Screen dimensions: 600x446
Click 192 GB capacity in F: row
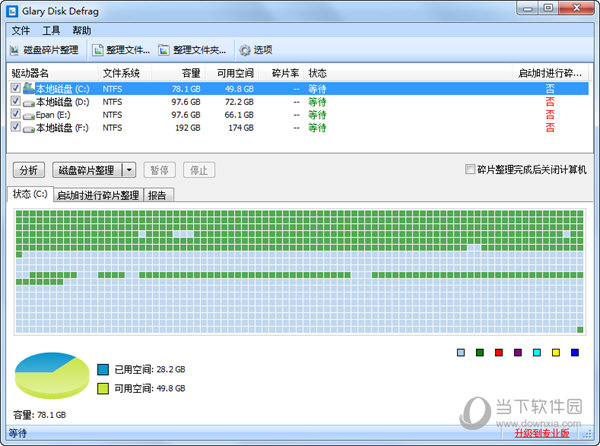coord(188,128)
